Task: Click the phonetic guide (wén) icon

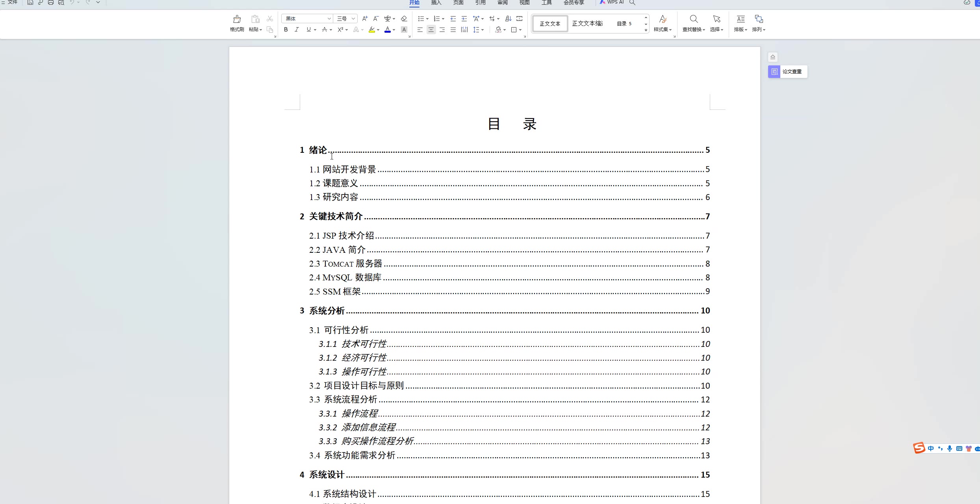Action: pos(388,19)
